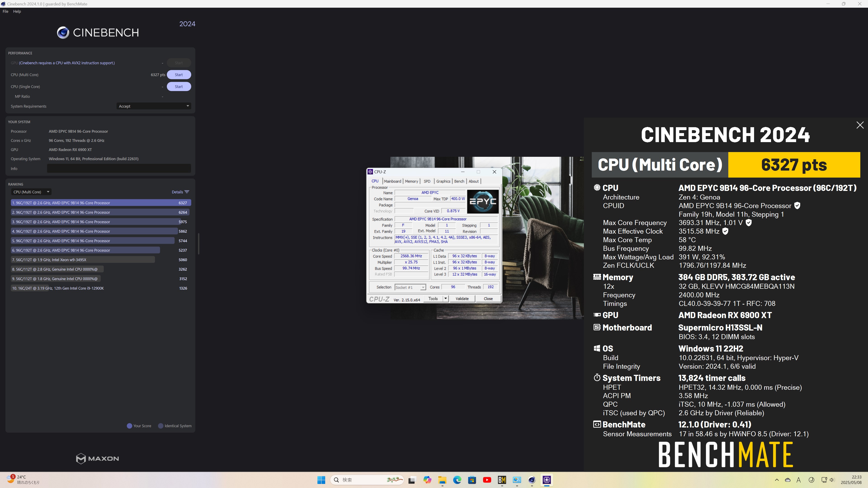The image size is (868, 488).
Task: Open the Help menu
Action: coord(17,12)
